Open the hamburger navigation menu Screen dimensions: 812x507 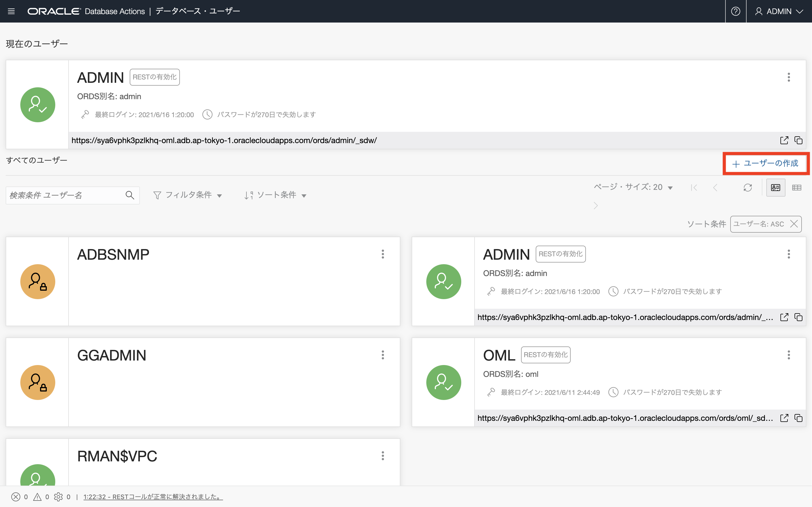(x=11, y=11)
